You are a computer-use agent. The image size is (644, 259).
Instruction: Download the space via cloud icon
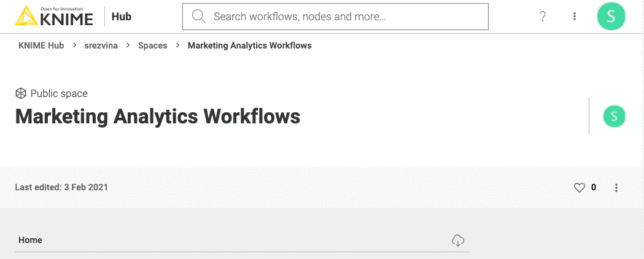click(457, 240)
